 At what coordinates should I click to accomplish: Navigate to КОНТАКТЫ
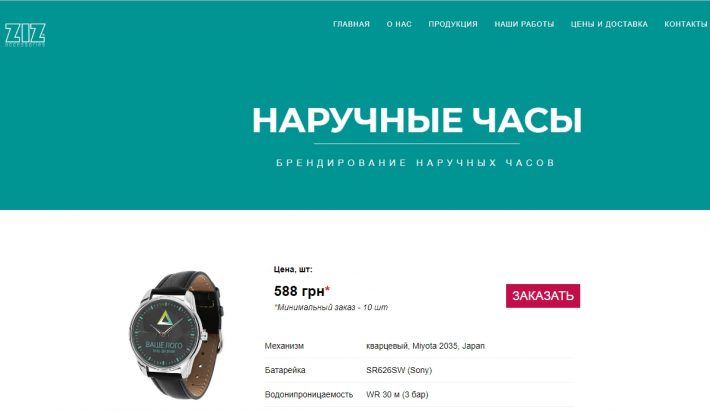tap(686, 24)
